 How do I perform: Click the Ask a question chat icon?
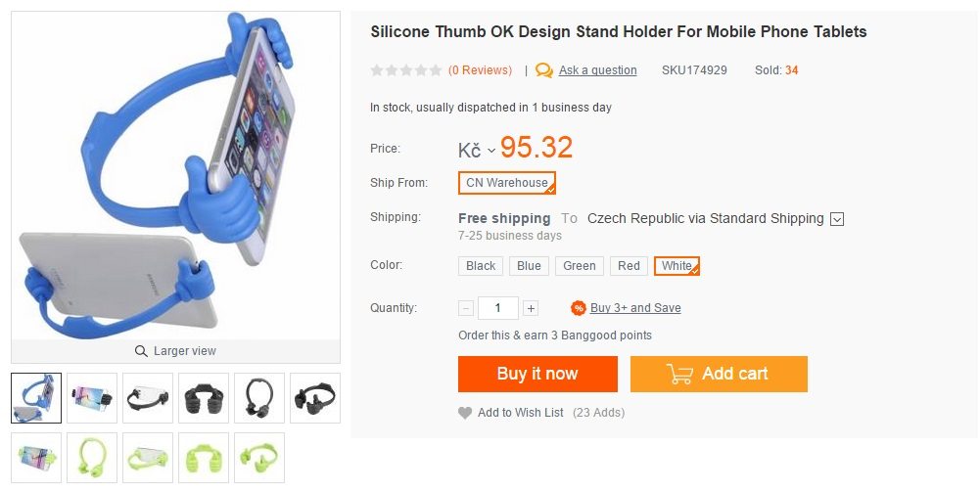click(544, 70)
